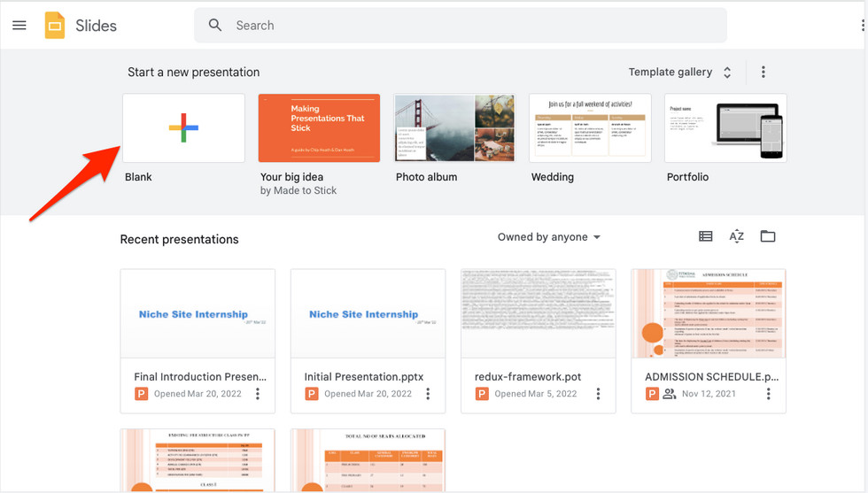Choose the Wedding template

coord(590,127)
